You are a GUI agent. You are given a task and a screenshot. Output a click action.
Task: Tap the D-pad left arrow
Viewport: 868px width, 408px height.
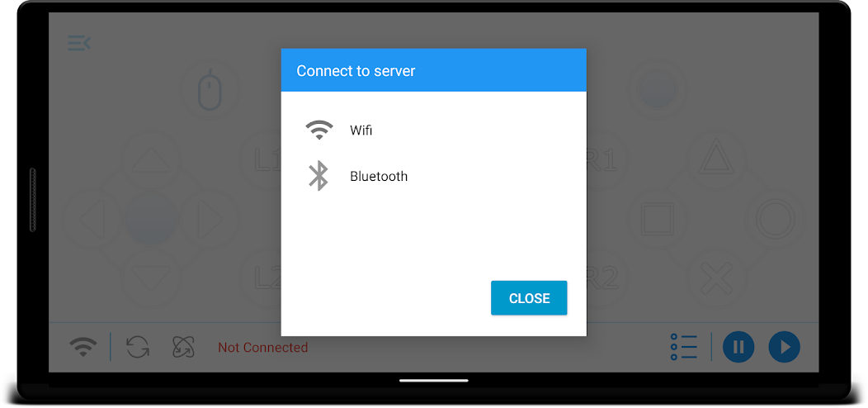pos(92,220)
